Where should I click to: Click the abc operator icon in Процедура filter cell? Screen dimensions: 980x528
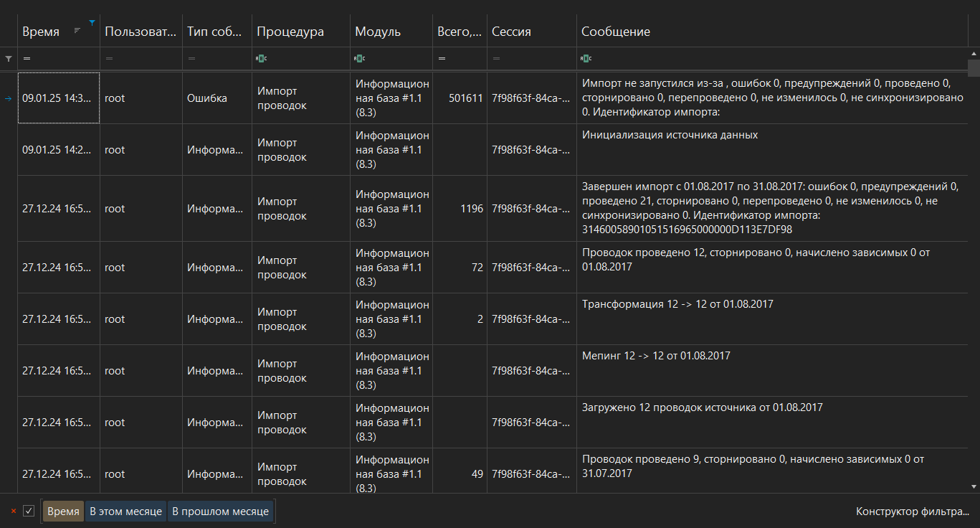pos(262,58)
